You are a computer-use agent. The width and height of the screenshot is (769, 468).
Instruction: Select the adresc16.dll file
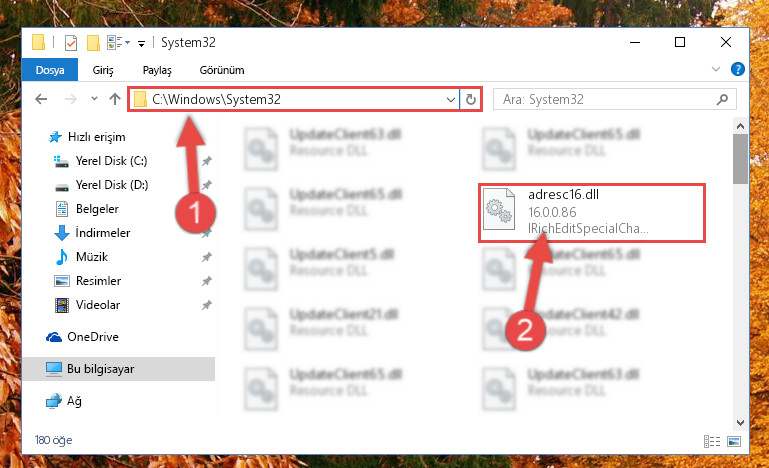point(592,212)
